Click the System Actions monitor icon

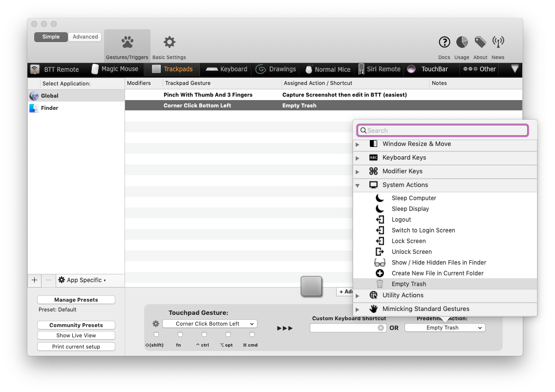373,185
